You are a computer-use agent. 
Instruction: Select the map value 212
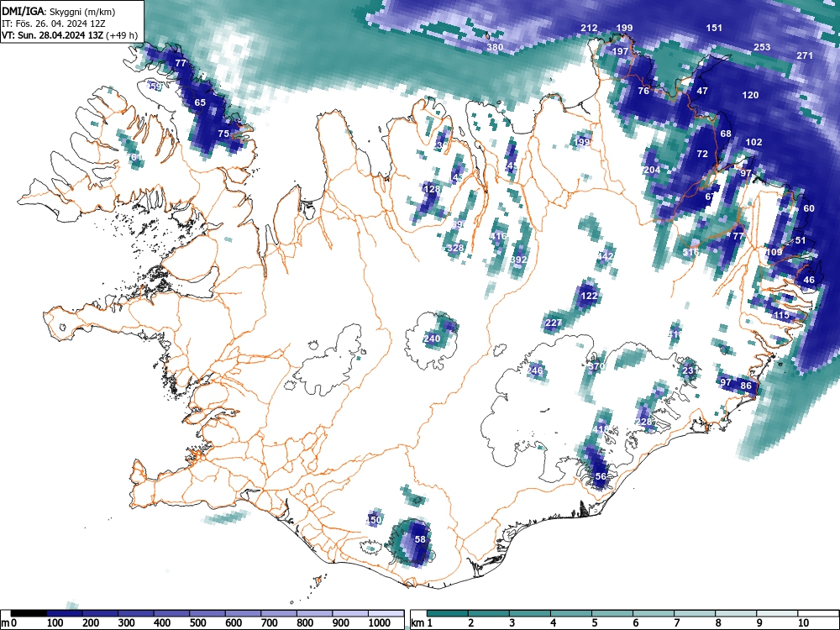589,28
